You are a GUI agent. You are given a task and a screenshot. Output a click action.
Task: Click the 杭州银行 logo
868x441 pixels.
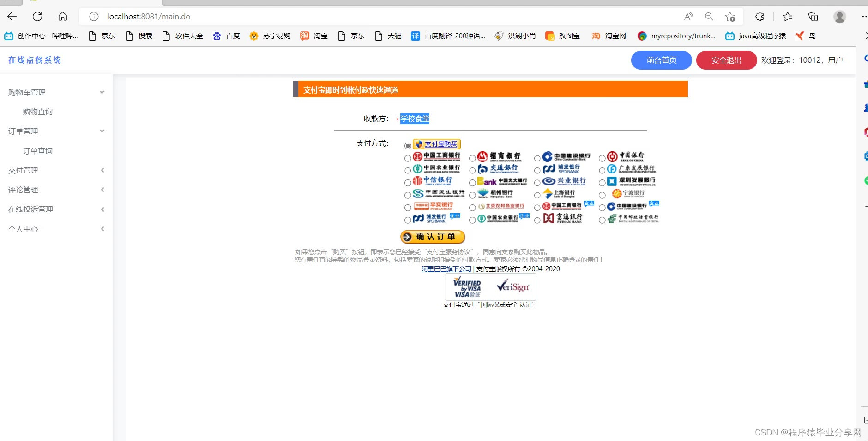(x=495, y=193)
